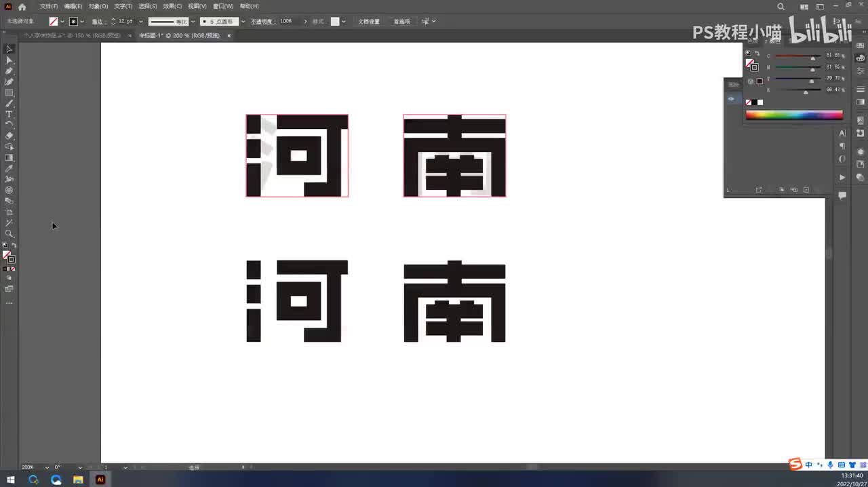This screenshot has height=487, width=868.
Task: Open the brush definition dropdown
Action: pyautogui.click(x=243, y=22)
